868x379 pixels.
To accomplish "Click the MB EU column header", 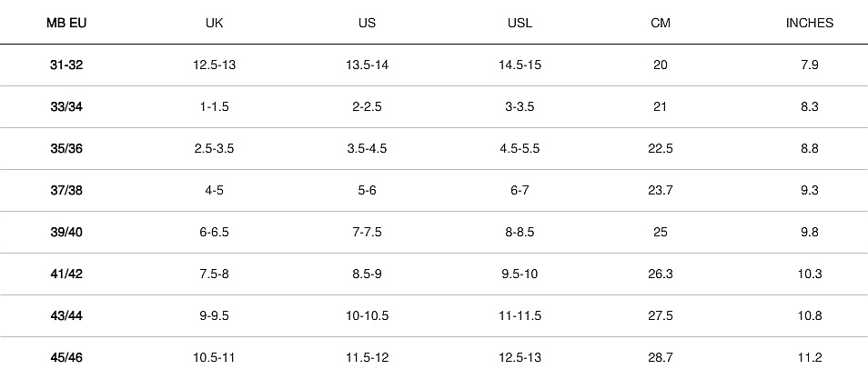I will point(66,23).
